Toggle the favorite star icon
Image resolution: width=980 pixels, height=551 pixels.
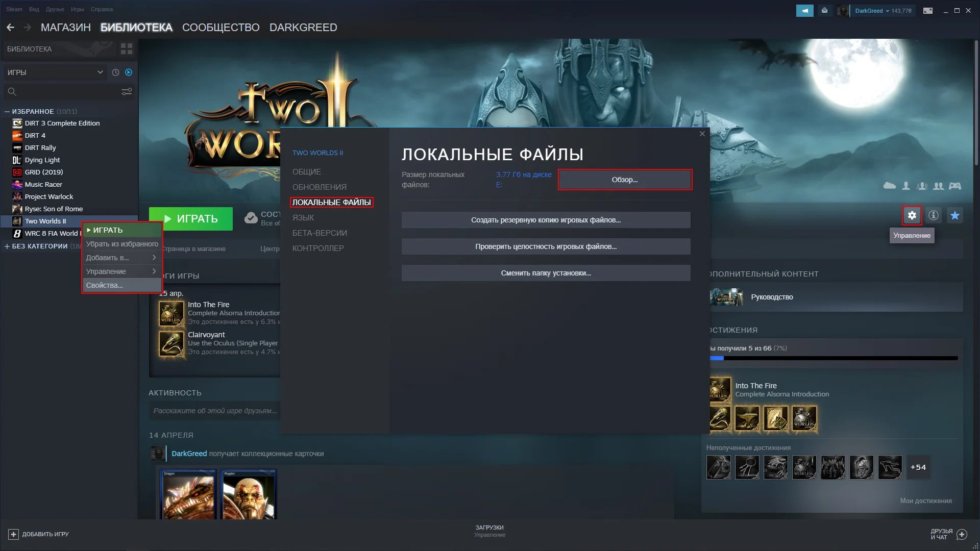(955, 215)
